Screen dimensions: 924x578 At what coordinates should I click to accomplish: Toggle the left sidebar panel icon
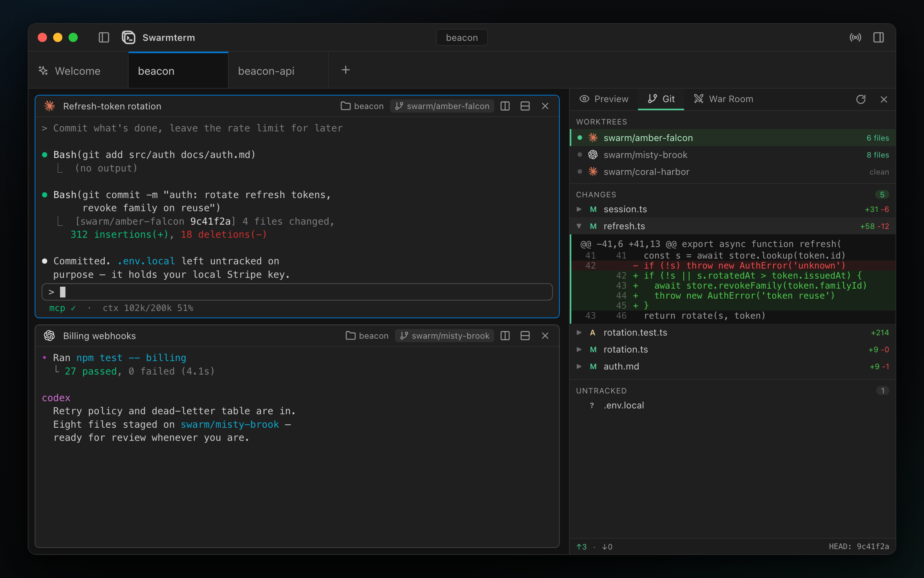[104, 37]
